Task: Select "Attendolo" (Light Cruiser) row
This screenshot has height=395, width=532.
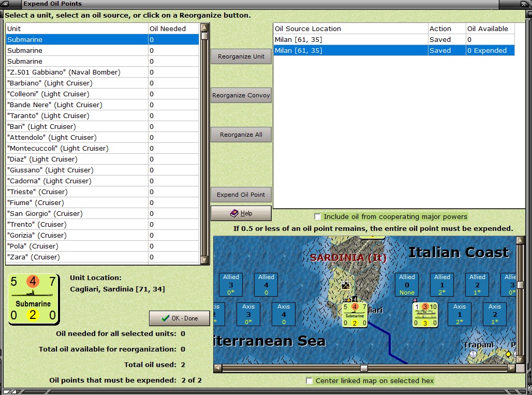Action: (x=102, y=137)
